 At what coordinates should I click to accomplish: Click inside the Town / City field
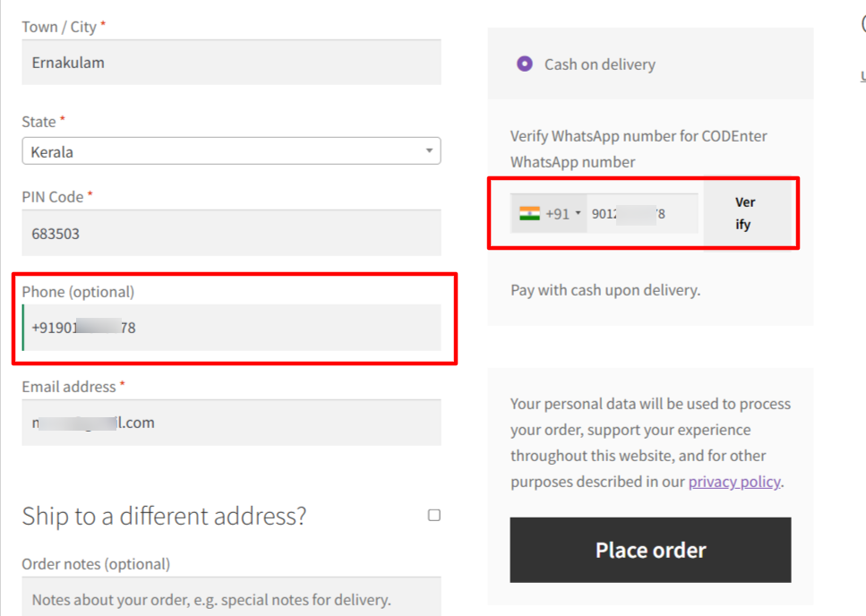pos(231,62)
